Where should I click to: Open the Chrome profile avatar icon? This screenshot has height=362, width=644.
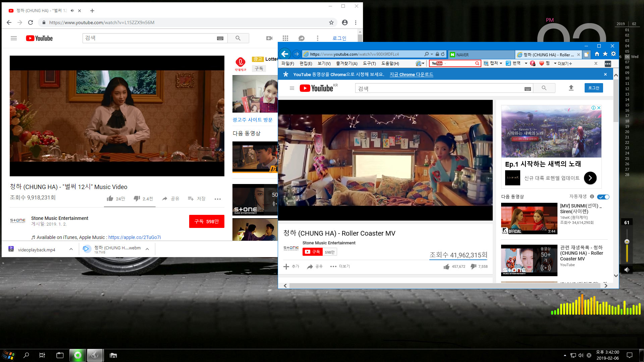pos(344,22)
